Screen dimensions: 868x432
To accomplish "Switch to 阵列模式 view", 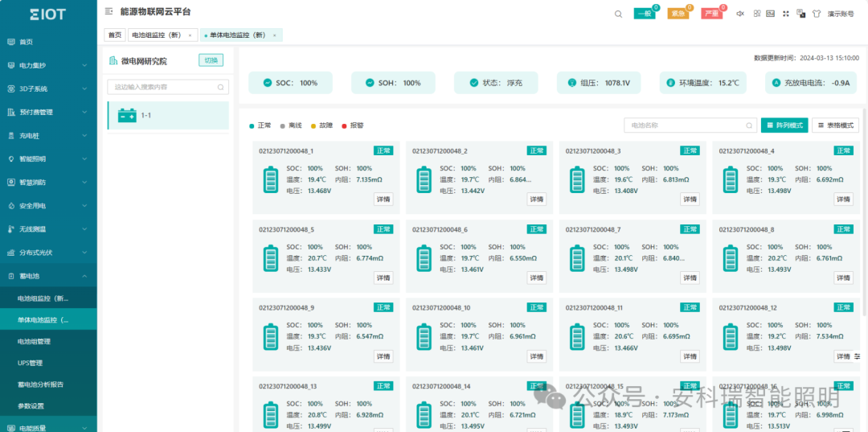I will tap(785, 125).
